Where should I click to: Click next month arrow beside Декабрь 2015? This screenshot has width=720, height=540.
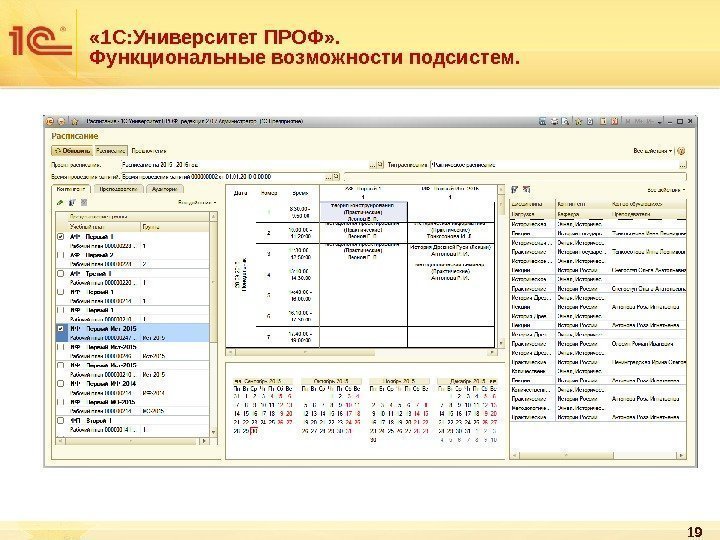[x=493, y=381]
